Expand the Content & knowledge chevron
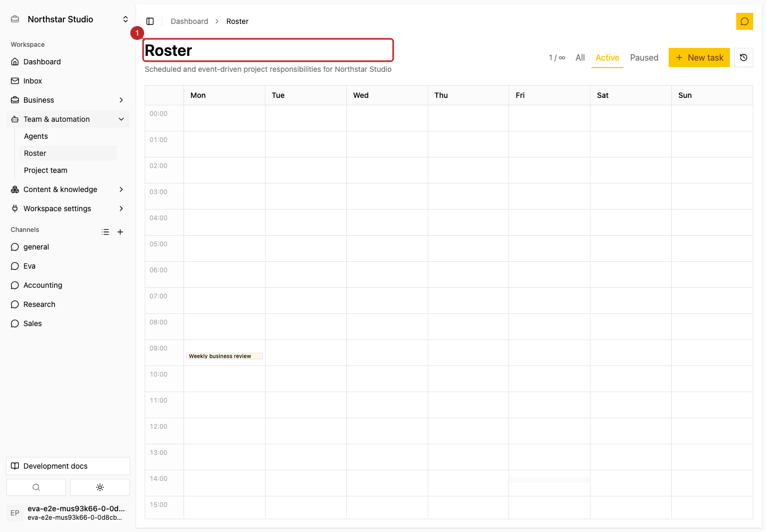 point(121,189)
